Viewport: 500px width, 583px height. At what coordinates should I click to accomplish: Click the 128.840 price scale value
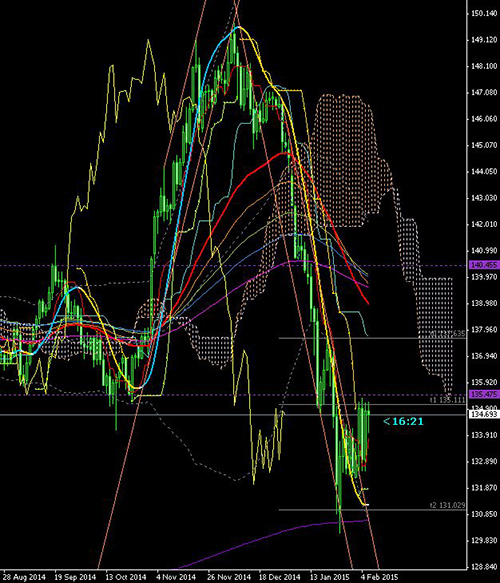click(484, 567)
